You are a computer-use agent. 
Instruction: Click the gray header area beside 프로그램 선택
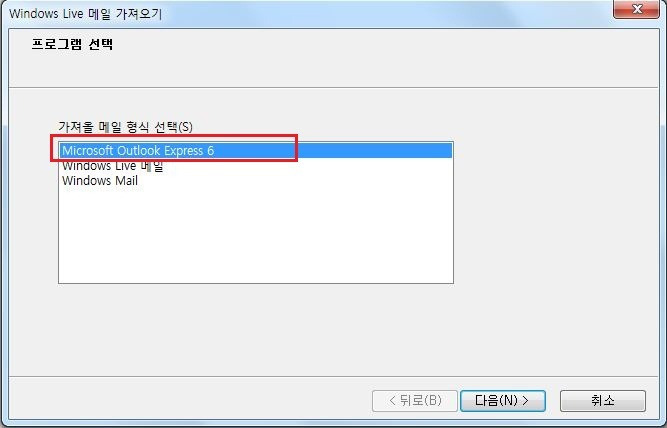click(x=383, y=57)
